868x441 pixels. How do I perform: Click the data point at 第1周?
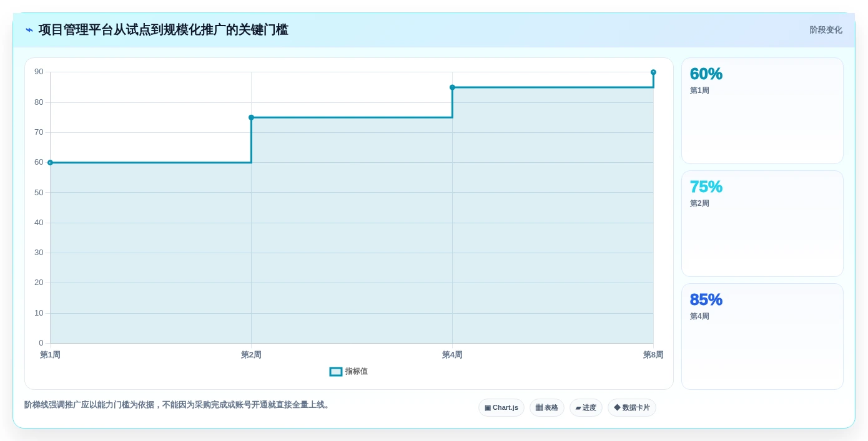[50, 163]
